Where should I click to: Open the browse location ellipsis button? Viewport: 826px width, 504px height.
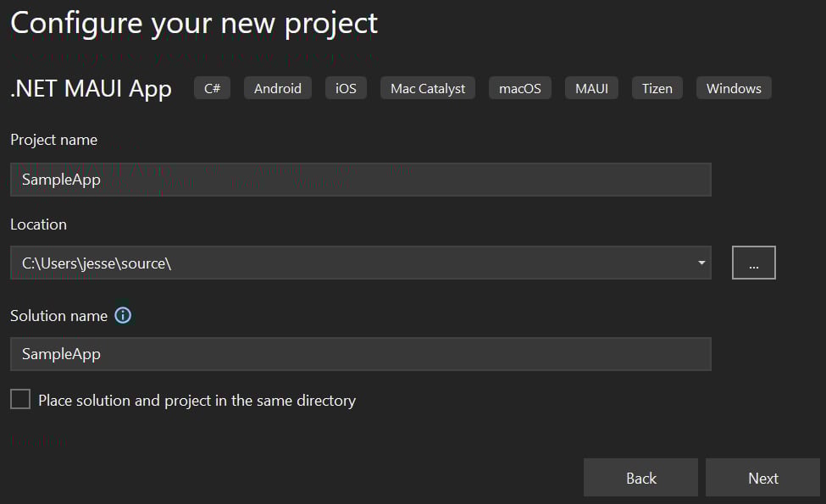(x=753, y=263)
